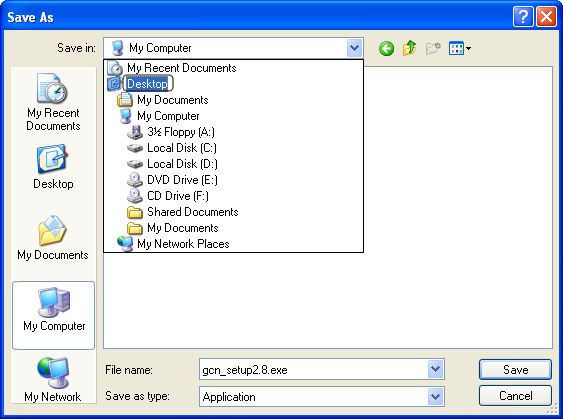Select Desktop shortcut in places bar
This screenshot has width=563, height=419.
53,167
